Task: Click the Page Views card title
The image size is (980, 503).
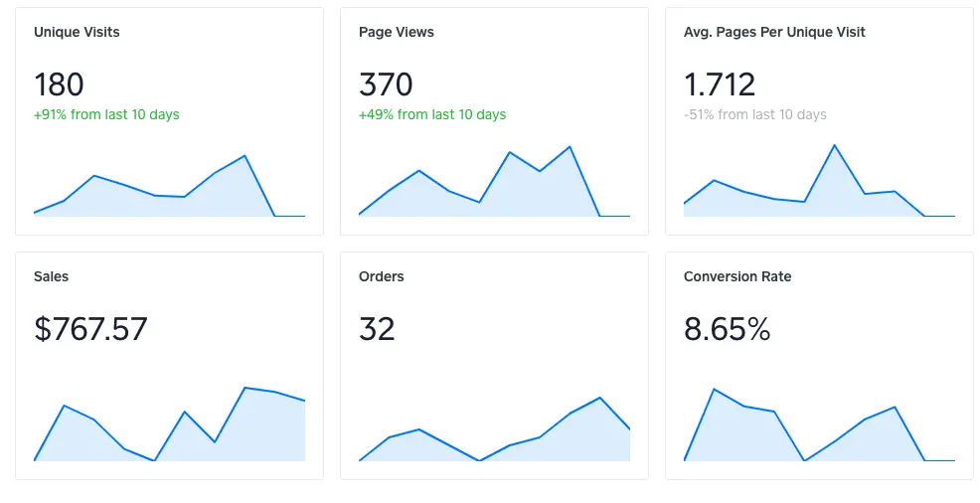Action: pos(397,32)
